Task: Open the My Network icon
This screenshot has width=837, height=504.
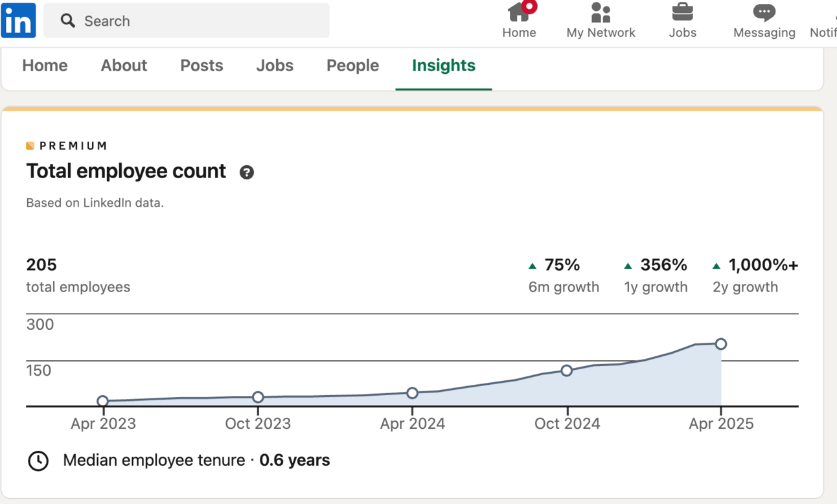Action: click(x=601, y=13)
